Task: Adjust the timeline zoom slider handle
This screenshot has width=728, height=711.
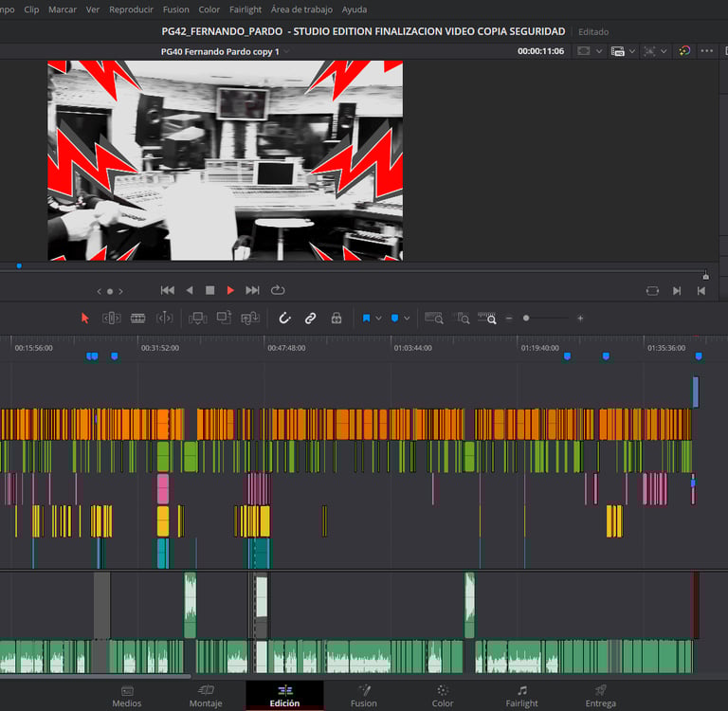Action: [526, 319]
